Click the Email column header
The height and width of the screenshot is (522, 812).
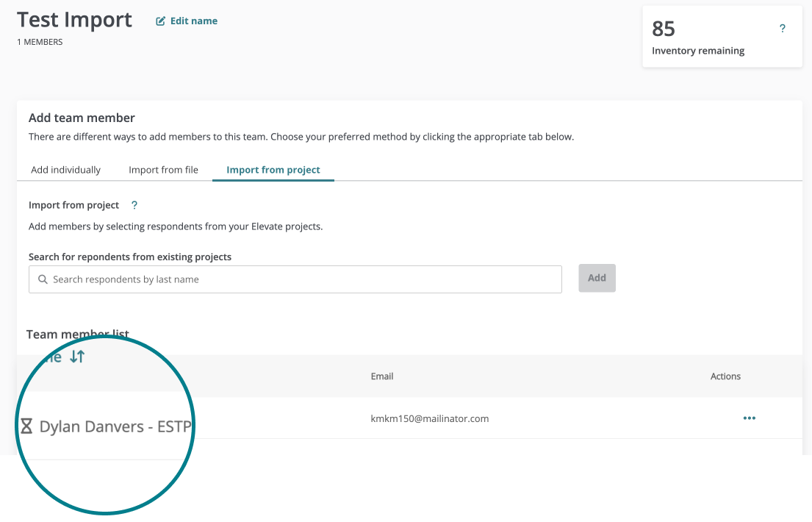pos(382,376)
